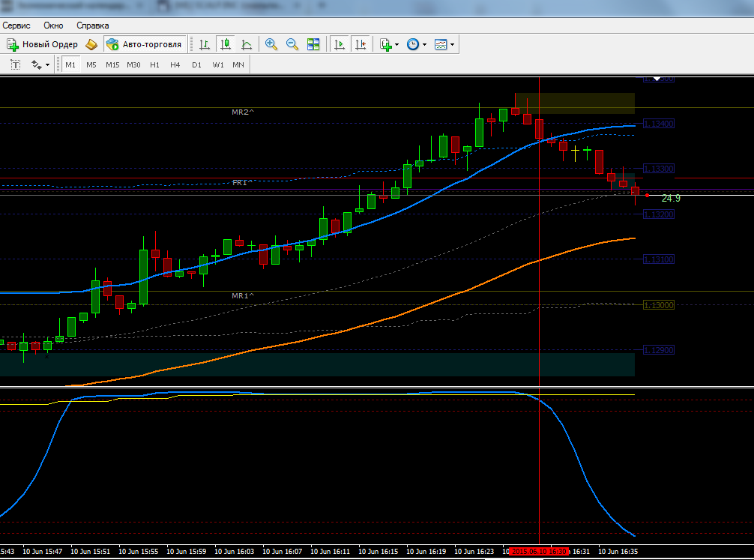Expand the templates dropdown
This screenshot has height=560, width=754.
click(x=444, y=44)
